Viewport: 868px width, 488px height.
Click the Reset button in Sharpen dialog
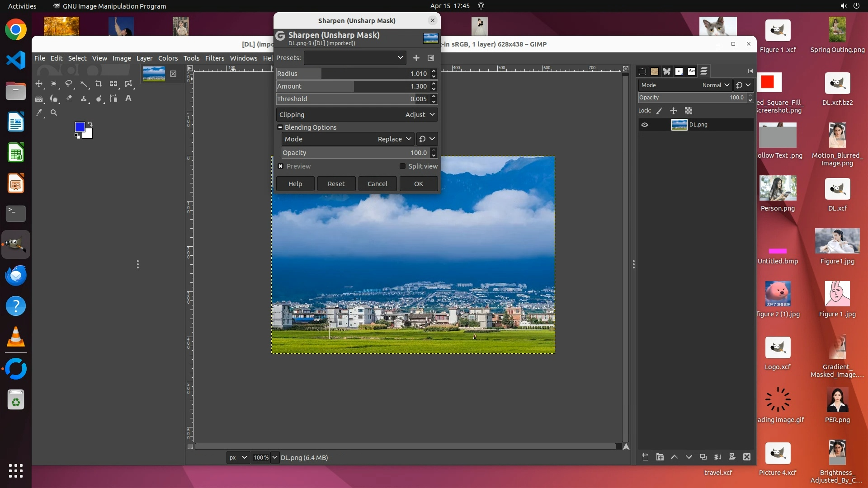(x=336, y=184)
